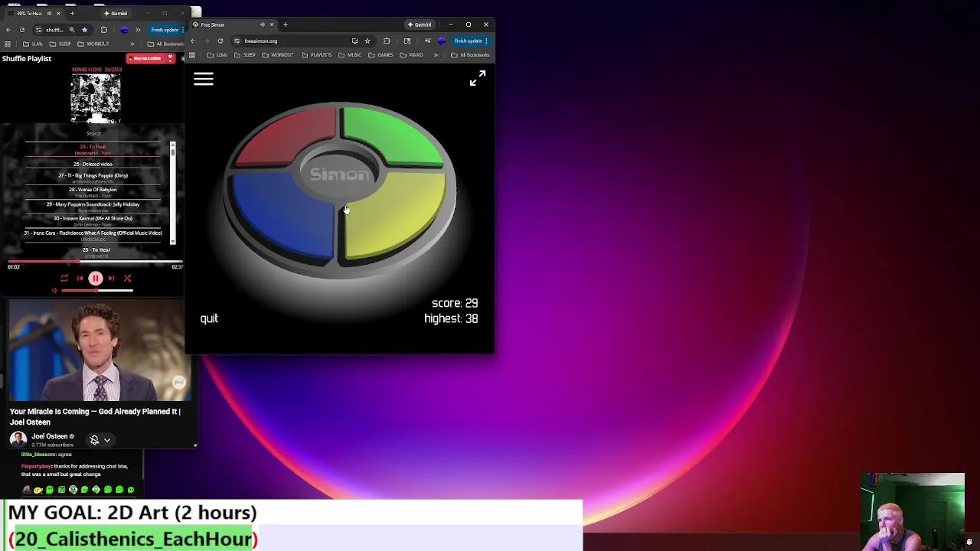Image resolution: width=980 pixels, height=551 pixels.
Task: Tap the yellow Simon pad
Action: click(x=396, y=217)
